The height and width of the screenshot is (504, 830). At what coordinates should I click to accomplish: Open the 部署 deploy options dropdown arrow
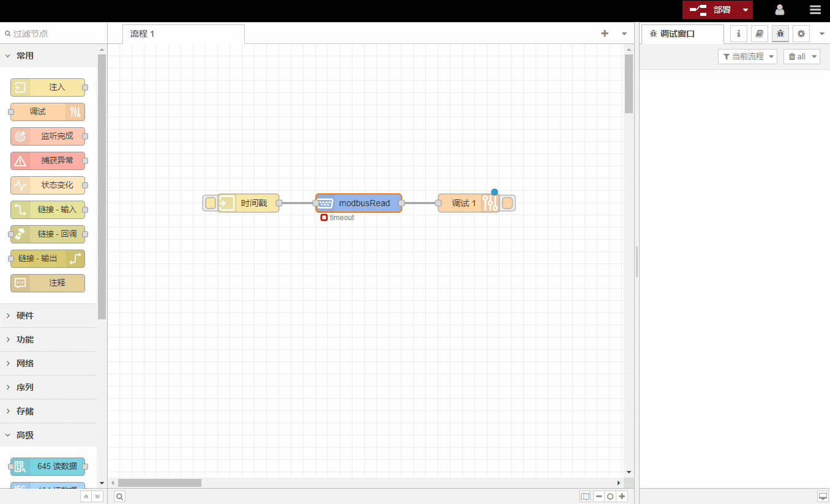tap(745, 10)
